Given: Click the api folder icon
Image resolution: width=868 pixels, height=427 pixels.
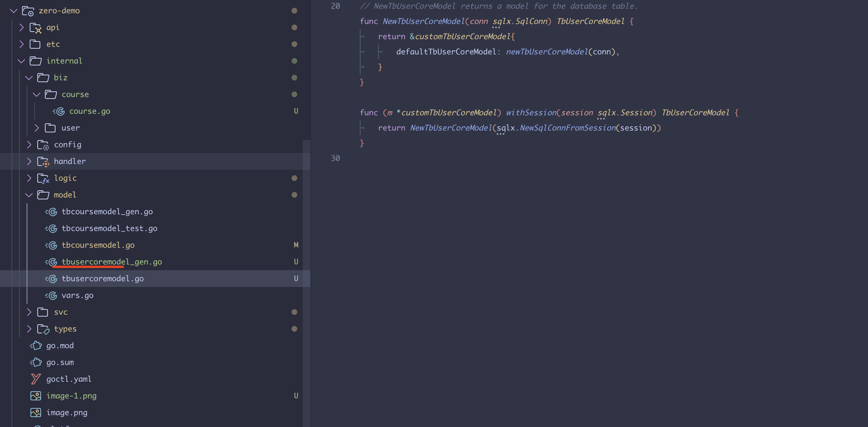Looking at the screenshot, I should click(35, 27).
